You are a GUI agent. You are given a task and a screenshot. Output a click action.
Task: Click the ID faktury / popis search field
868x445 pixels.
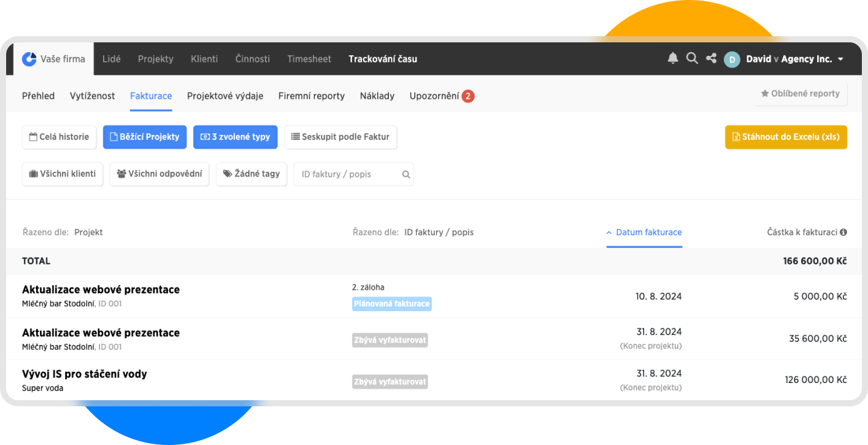point(347,174)
